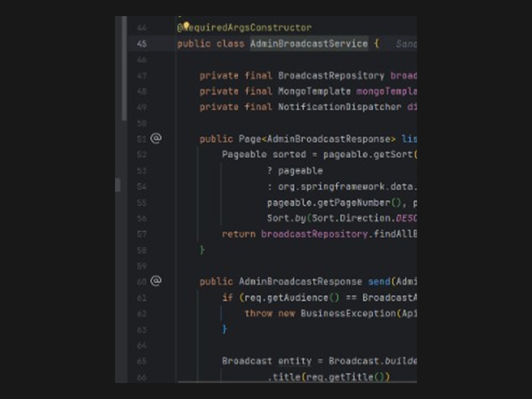Click pageable.getPageNumber() on line 55
The height and width of the screenshot is (399, 532).
click(334, 203)
